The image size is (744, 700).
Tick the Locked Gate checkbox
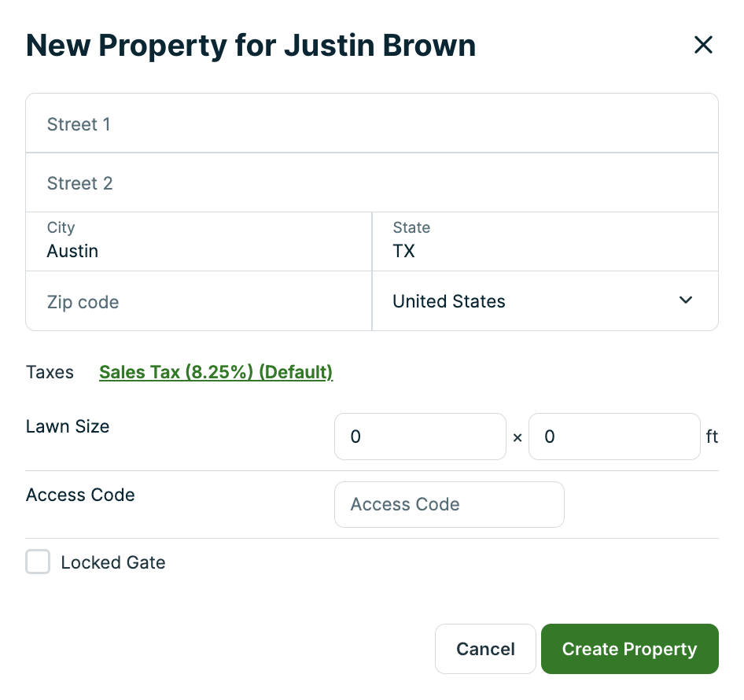pyautogui.click(x=38, y=562)
